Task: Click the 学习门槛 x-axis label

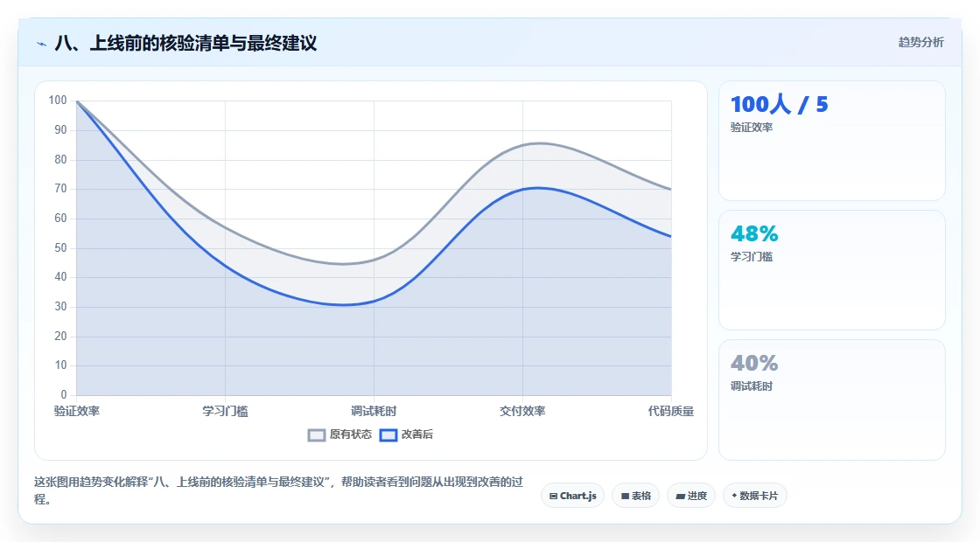Action: click(225, 411)
